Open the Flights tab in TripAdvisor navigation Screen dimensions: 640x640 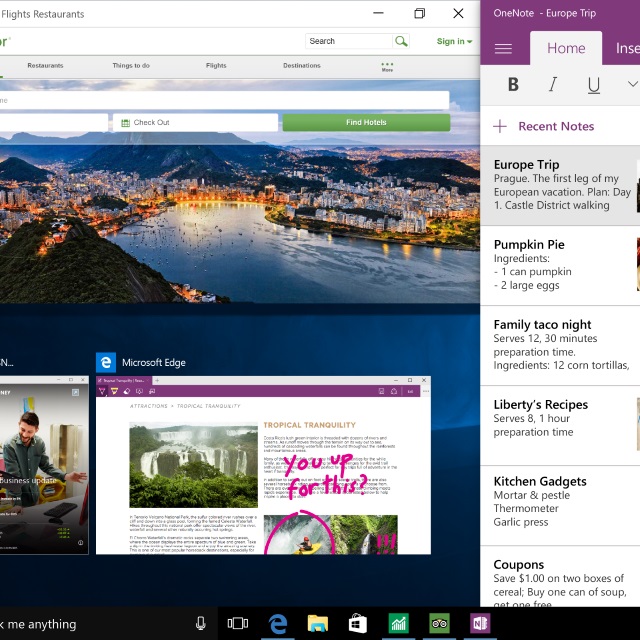pos(216,65)
